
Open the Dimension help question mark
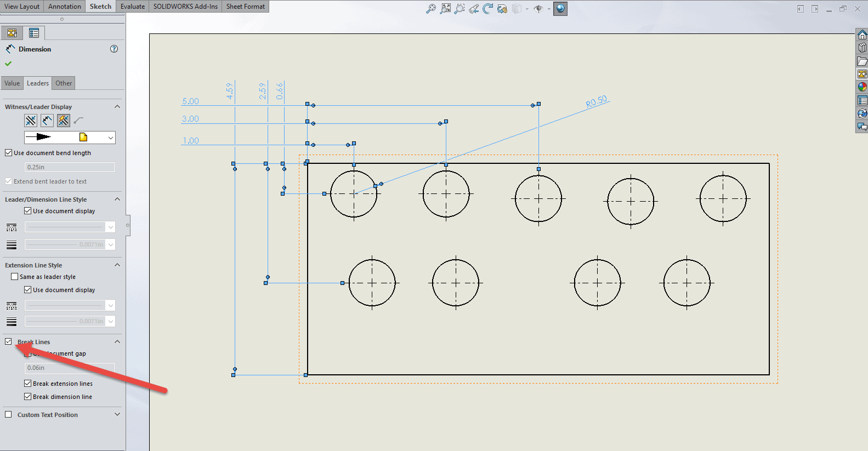114,49
